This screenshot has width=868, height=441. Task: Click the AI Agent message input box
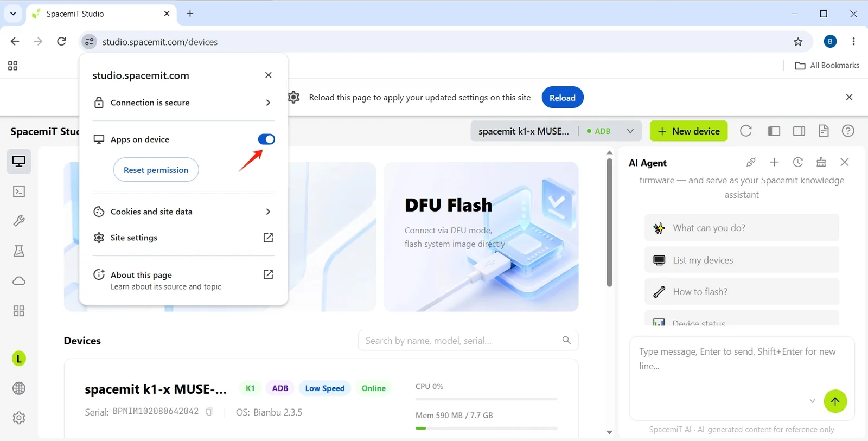(742, 378)
